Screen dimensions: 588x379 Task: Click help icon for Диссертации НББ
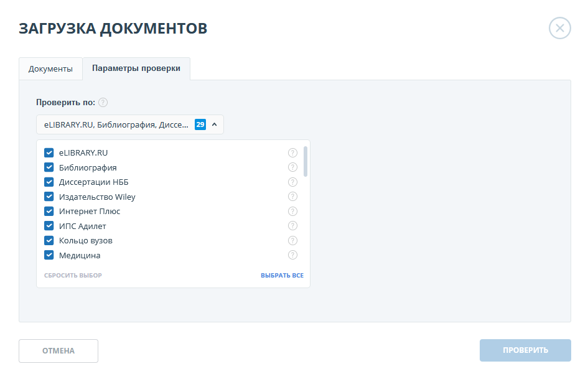[x=292, y=182]
